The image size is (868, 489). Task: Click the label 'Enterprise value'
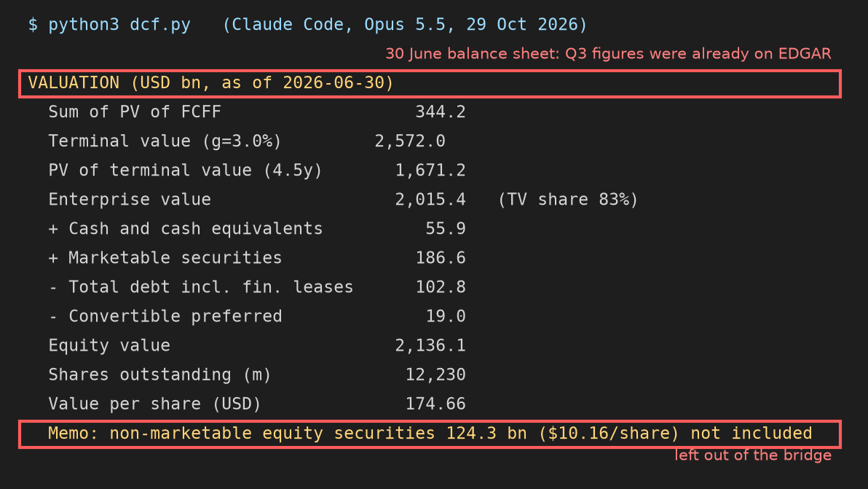pos(130,200)
